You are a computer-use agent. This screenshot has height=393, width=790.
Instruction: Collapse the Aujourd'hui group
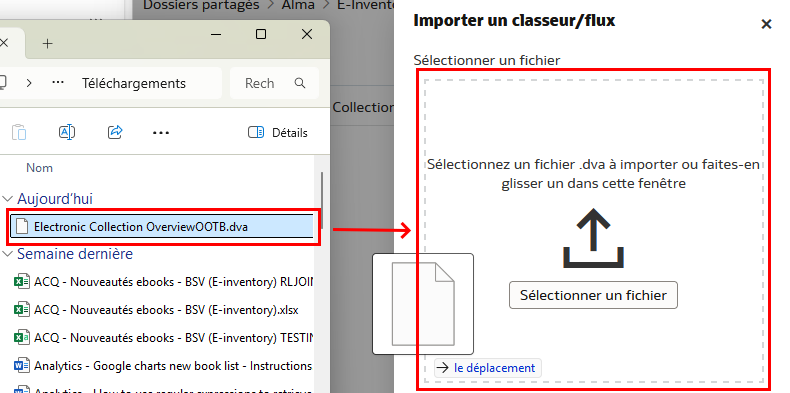pos(7,199)
